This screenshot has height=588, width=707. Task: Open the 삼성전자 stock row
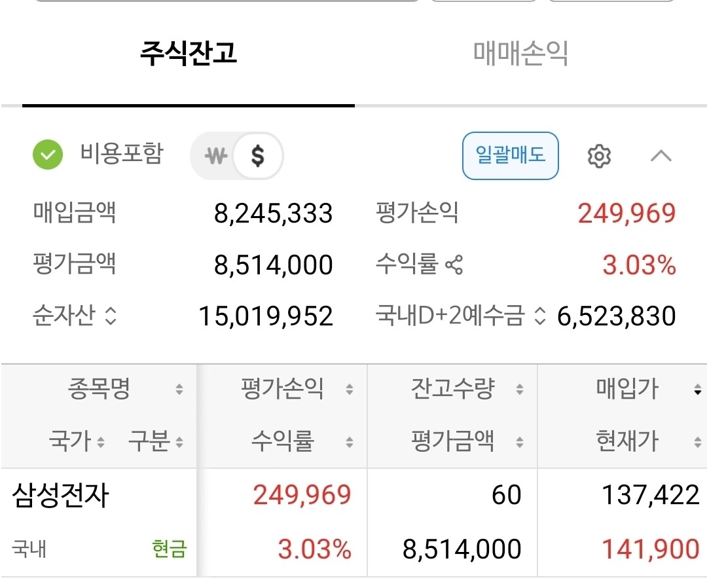coord(60,496)
